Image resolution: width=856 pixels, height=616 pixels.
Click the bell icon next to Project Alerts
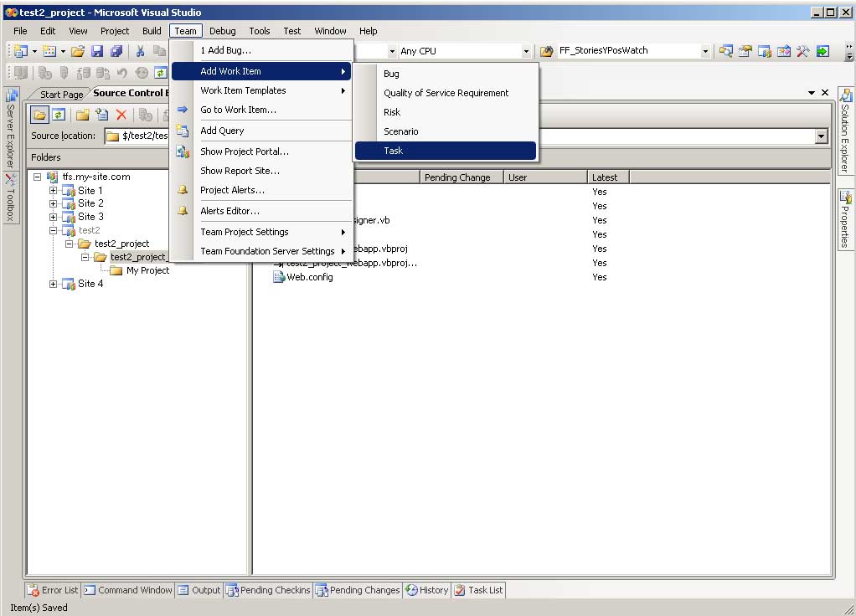tap(183, 190)
